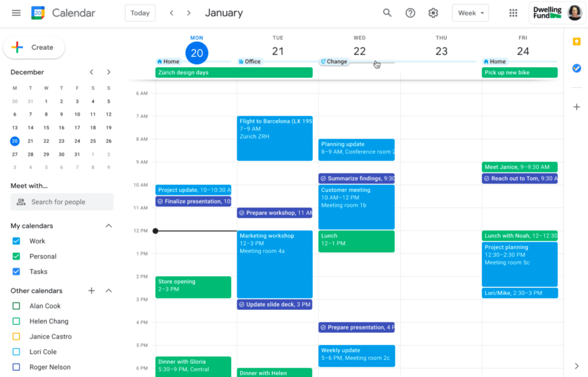Open Weekly update event

pyautogui.click(x=356, y=356)
